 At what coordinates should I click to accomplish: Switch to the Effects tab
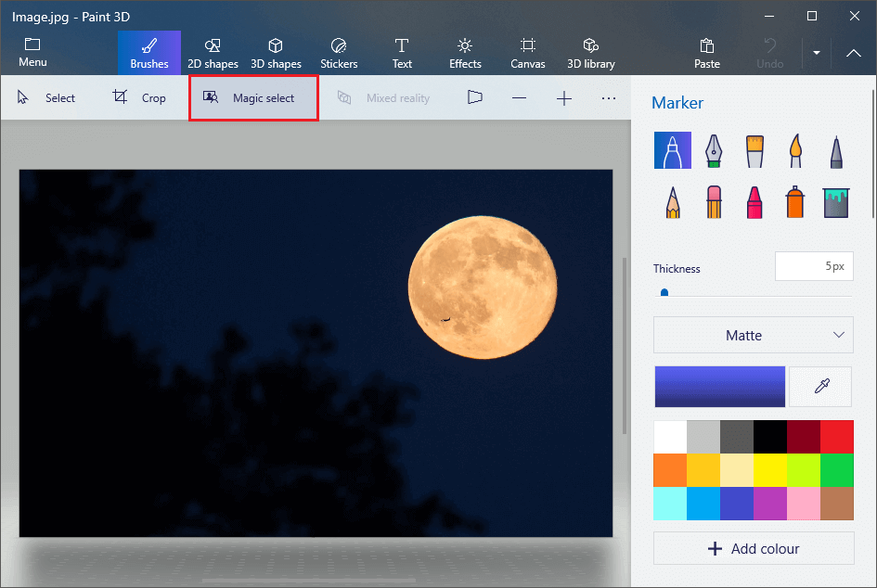tap(465, 53)
